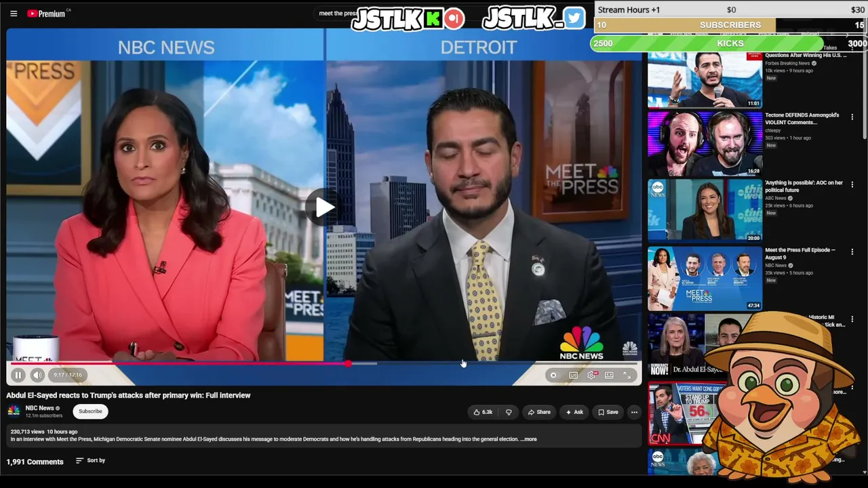The image size is (868, 488).
Task: Open the comments Sort by menu
Action: [x=90, y=461]
